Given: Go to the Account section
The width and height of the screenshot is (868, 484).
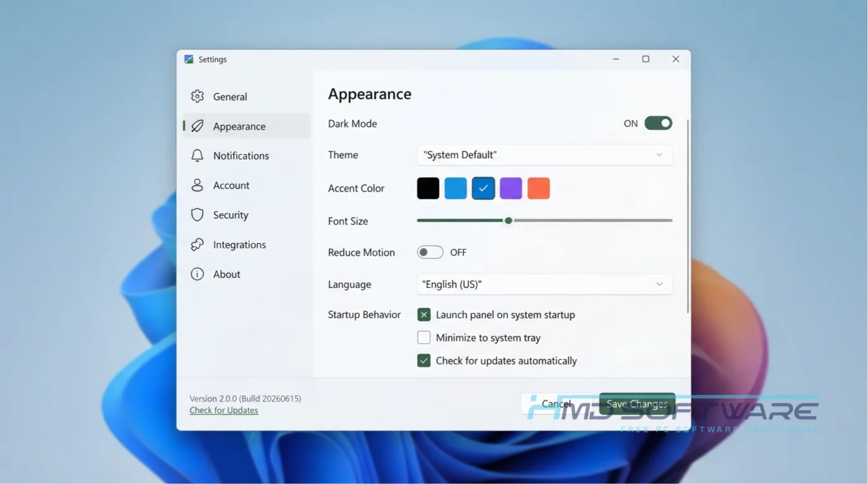Looking at the screenshot, I should pyautogui.click(x=247, y=185).
